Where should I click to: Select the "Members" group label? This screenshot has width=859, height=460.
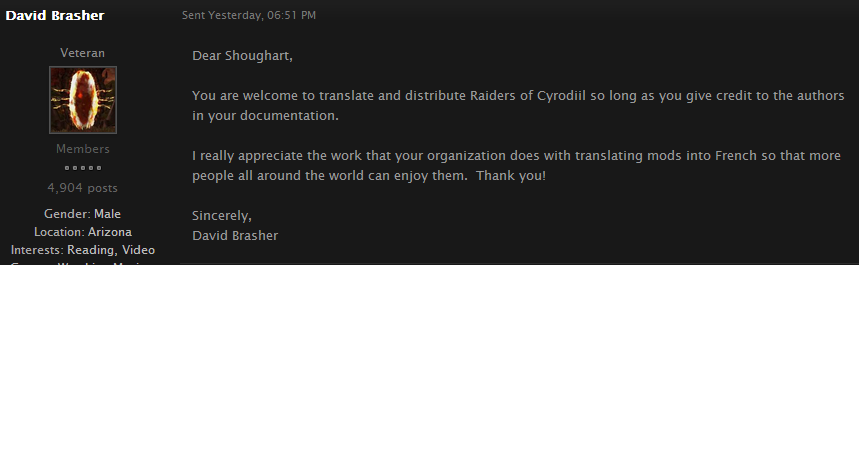83,149
